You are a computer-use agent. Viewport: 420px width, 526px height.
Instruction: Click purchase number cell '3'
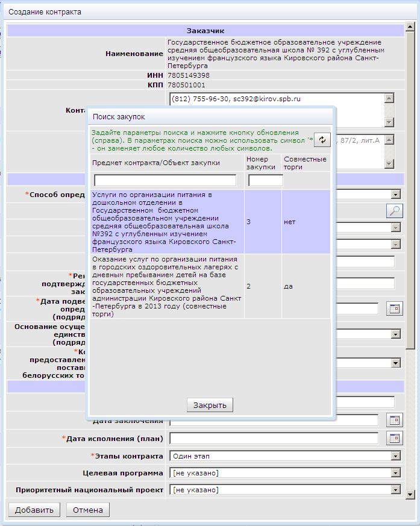pyautogui.click(x=263, y=222)
